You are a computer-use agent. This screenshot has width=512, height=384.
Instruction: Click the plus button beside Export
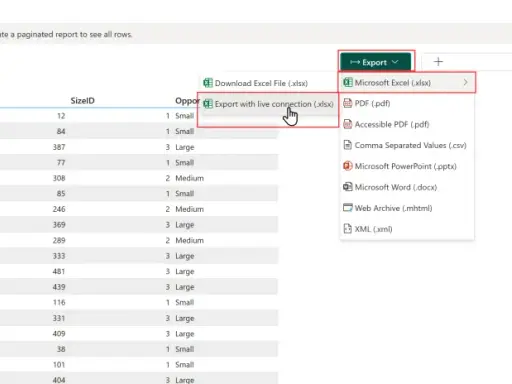(438, 62)
